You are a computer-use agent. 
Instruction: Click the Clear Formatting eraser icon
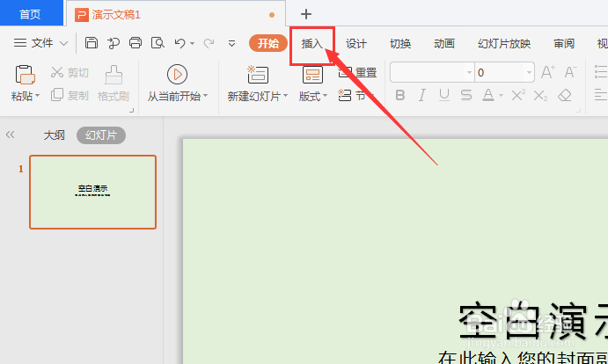tap(565, 95)
